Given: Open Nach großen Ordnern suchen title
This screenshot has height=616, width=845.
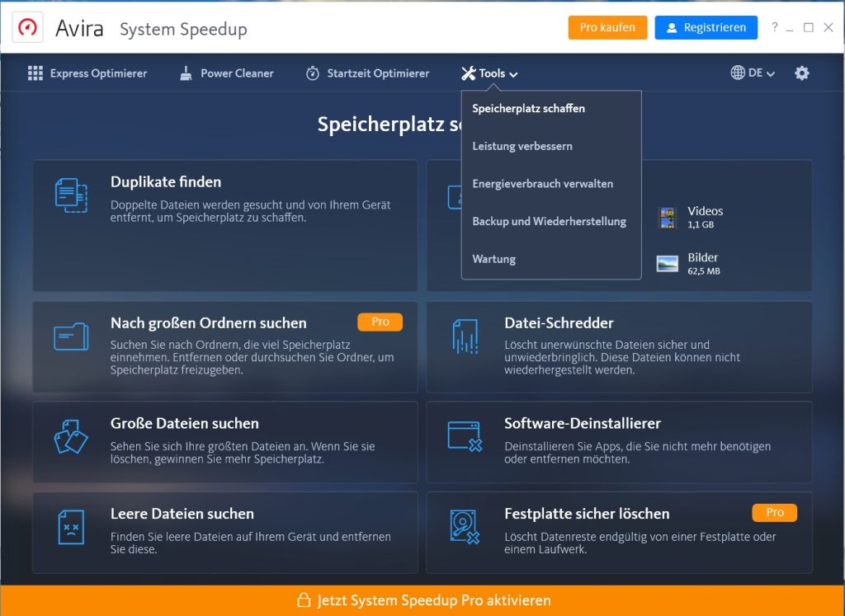Looking at the screenshot, I should [x=209, y=323].
